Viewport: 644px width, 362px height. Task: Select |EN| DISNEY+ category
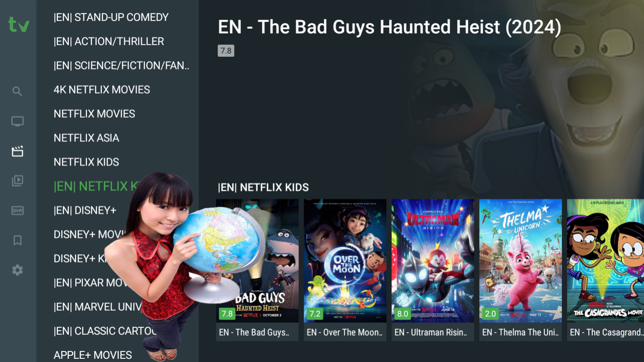pos(85,210)
